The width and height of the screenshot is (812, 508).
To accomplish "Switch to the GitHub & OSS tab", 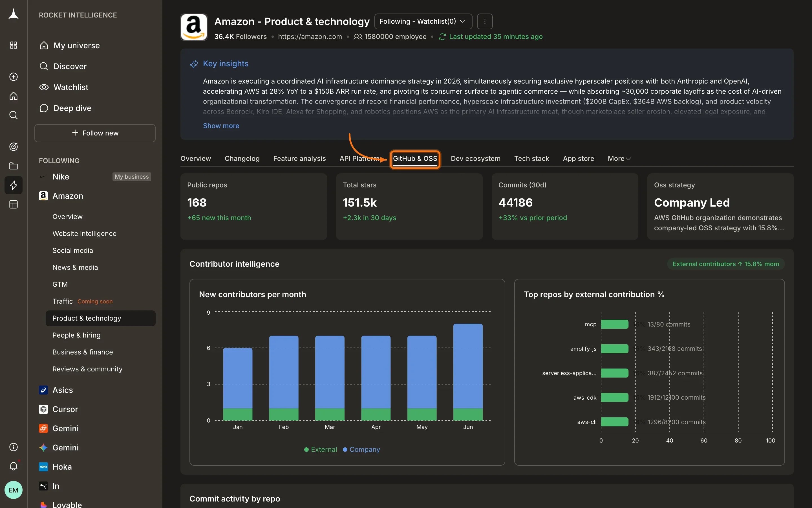I will (415, 159).
